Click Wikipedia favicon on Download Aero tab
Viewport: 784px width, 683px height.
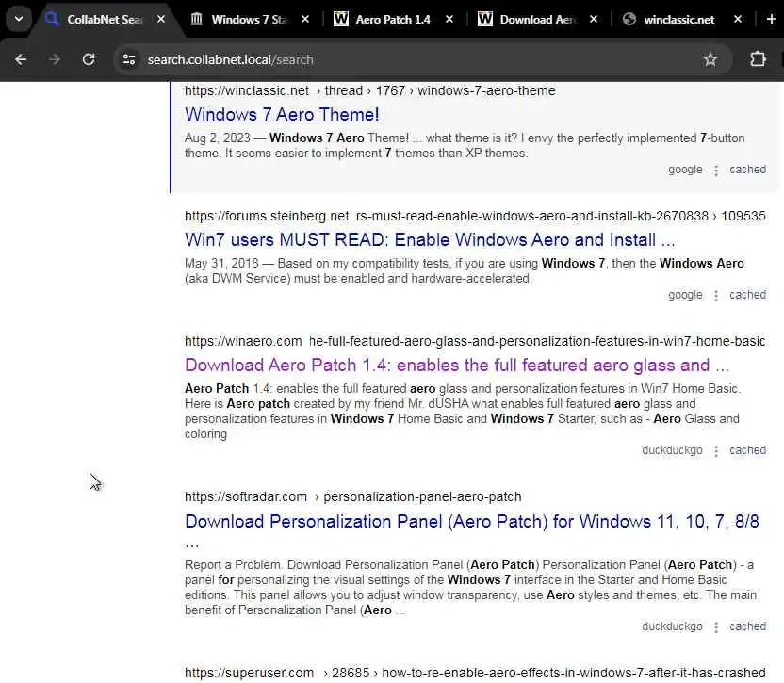pos(485,20)
